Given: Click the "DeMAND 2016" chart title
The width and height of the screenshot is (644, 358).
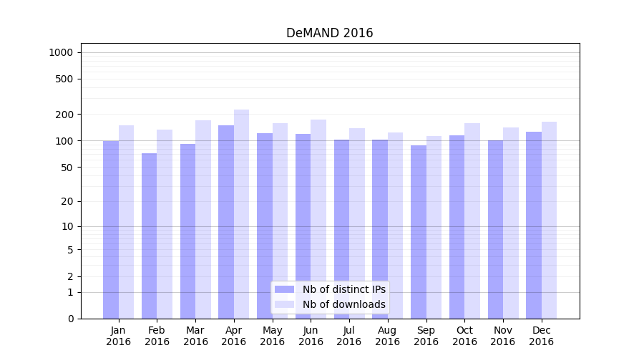Looking at the screenshot, I should click(x=329, y=33).
